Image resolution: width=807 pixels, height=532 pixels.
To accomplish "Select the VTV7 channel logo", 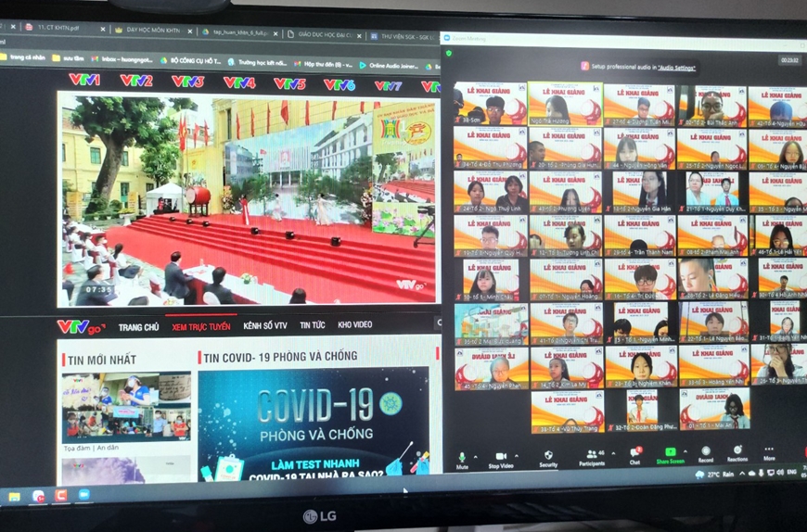I will pyautogui.click(x=388, y=86).
